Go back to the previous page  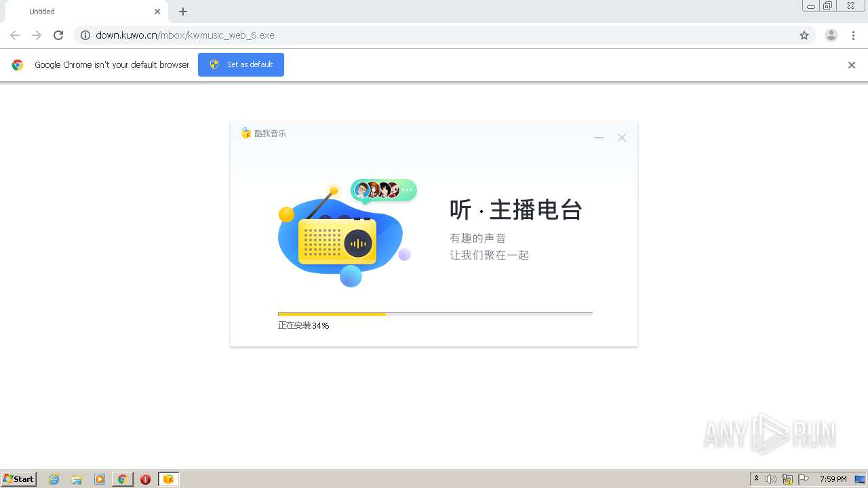coord(15,35)
